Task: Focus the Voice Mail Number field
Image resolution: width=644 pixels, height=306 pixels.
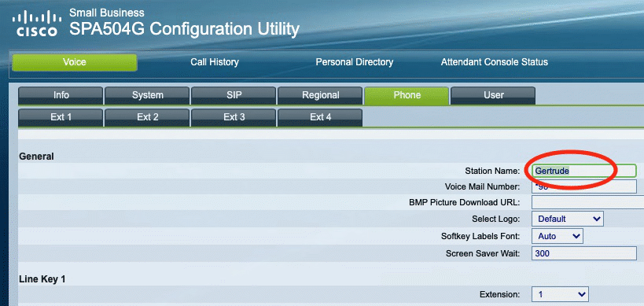Action: coord(584,186)
